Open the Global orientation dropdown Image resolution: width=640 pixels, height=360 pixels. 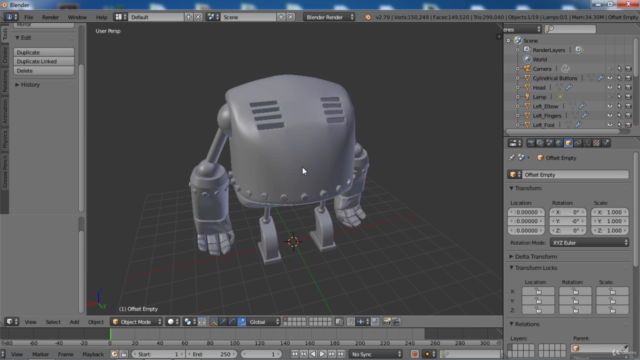[264, 322]
